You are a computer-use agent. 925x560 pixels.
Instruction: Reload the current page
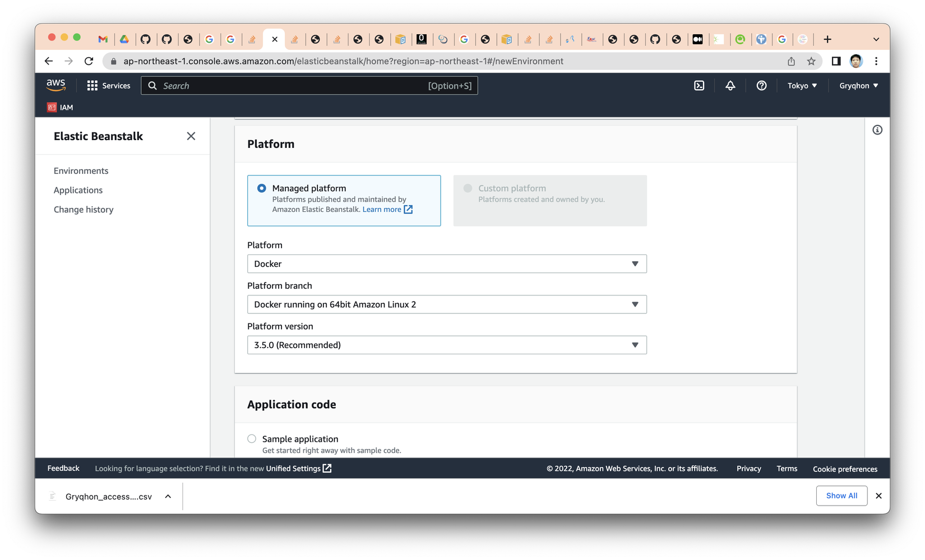[89, 61]
